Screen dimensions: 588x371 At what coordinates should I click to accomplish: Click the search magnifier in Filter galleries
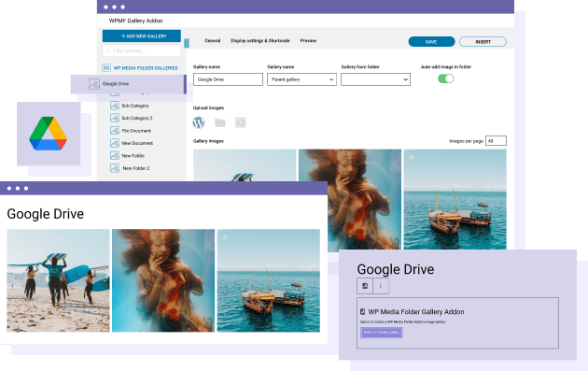coord(108,50)
